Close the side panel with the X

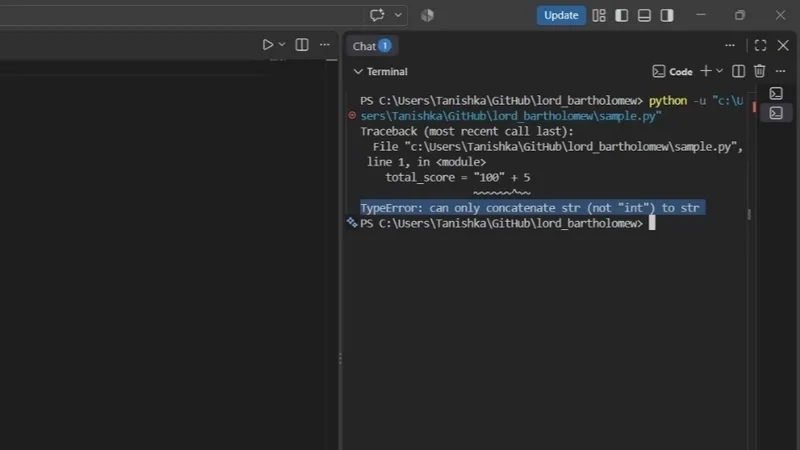pyautogui.click(x=783, y=45)
